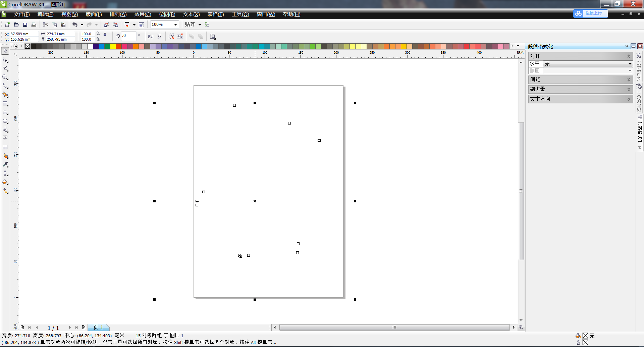This screenshot has width=644, height=347.
Task: Select the Table tool
Action: 5,147
